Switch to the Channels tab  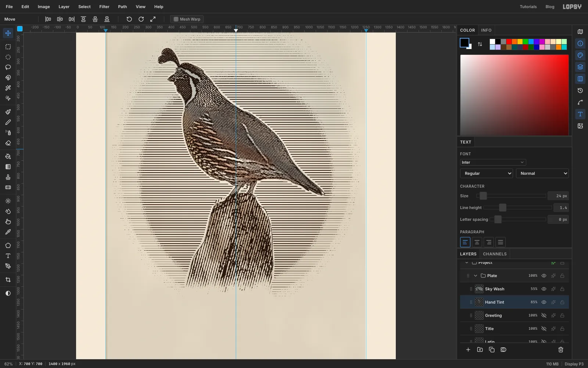495,254
